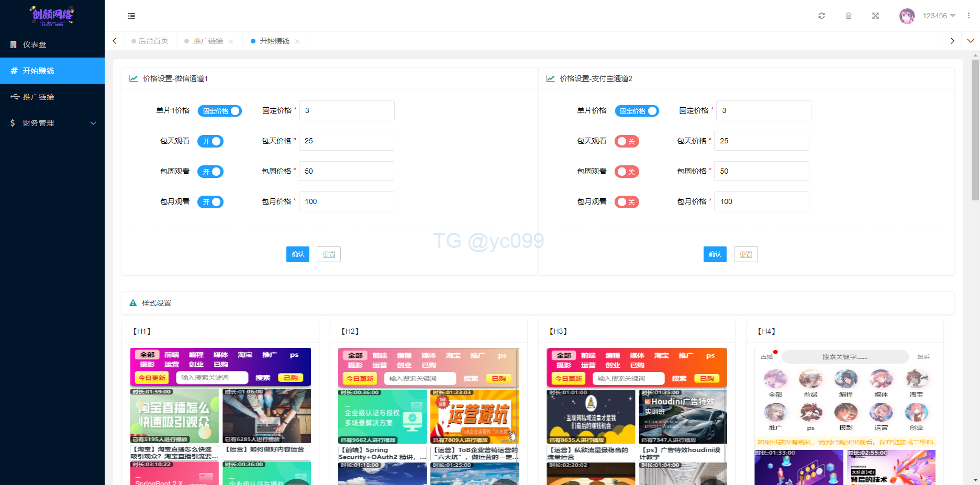The image size is (980, 485).
Task: Click the user avatar picture
Action: click(x=907, y=16)
